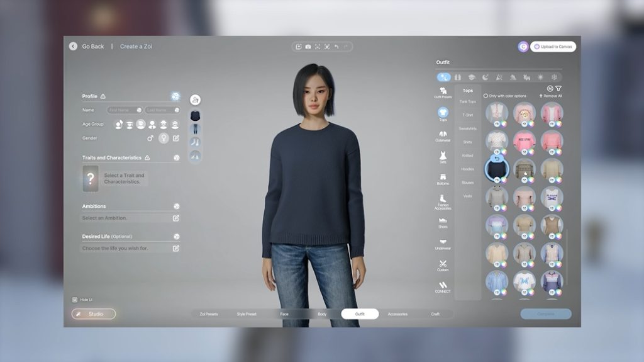Click the camera screenshot icon in top toolbar
The height and width of the screenshot is (362, 644).
pos(308,47)
